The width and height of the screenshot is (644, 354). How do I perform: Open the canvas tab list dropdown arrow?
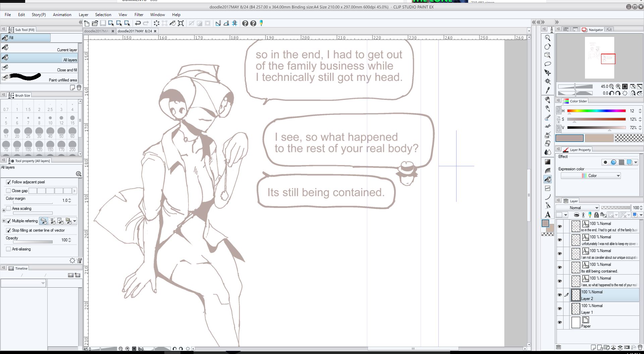coord(529,31)
